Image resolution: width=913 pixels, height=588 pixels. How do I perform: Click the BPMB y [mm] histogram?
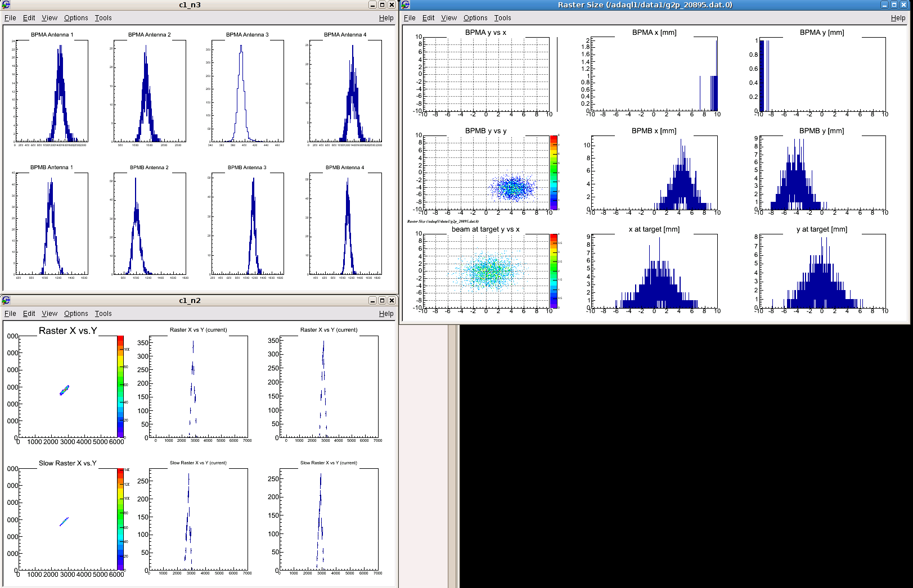[x=822, y=173]
